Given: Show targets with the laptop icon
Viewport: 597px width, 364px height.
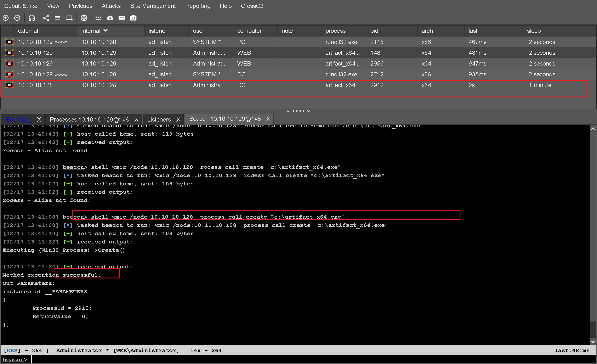Looking at the screenshot, I should pos(69,18).
